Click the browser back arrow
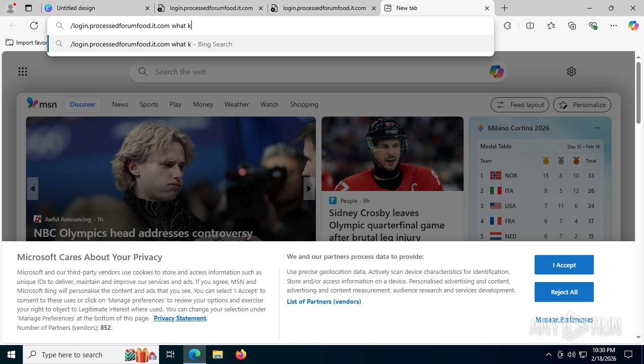Viewport: 644px width, 364px height. click(x=13, y=26)
